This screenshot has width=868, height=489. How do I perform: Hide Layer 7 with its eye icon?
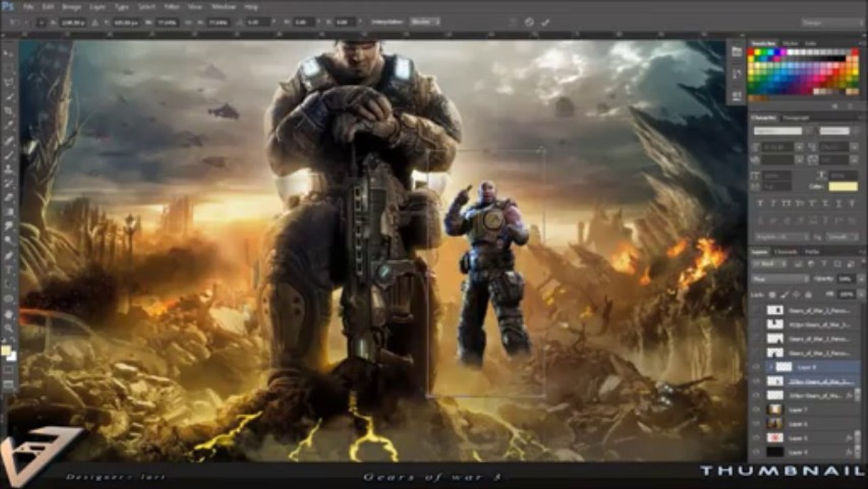pos(756,410)
